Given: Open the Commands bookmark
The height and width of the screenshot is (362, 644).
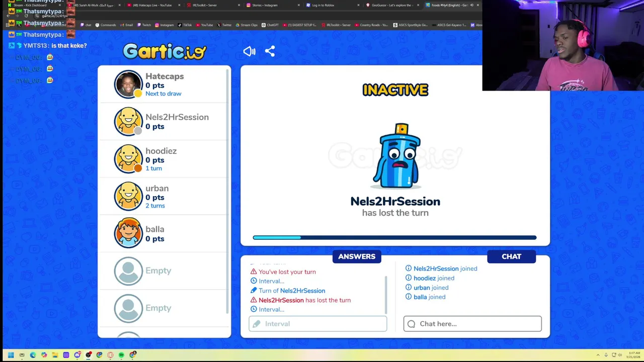Looking at the screenshot, I should point(106,25).
